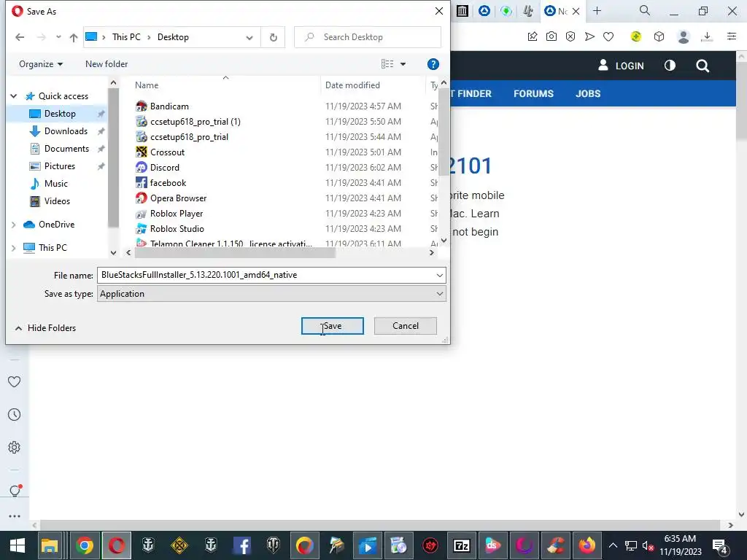Select Downloads in the navigation pane
This screenshot has width=747, height=560.
[x=66, y=131]
